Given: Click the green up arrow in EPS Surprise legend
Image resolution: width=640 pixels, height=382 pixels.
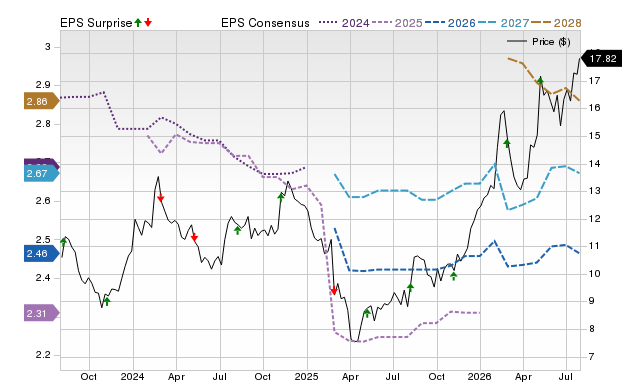Looking at the screenshot, I should click(x=138, y=23).
